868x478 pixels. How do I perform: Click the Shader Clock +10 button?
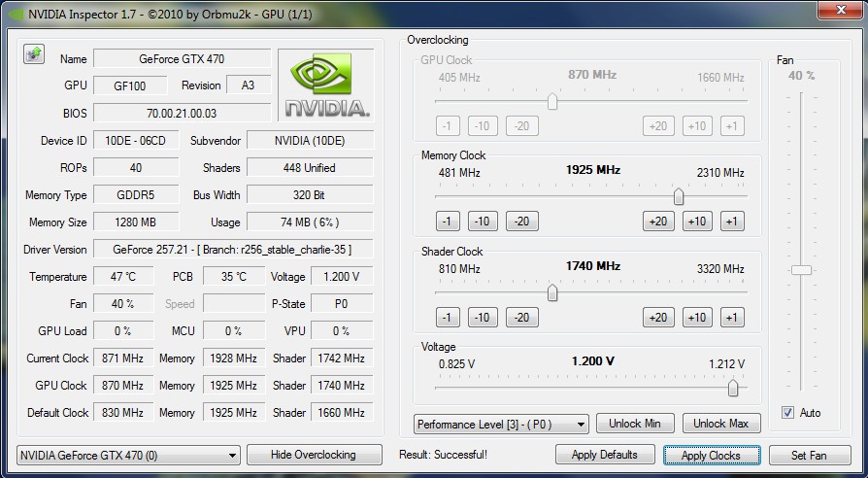(697, 318)
